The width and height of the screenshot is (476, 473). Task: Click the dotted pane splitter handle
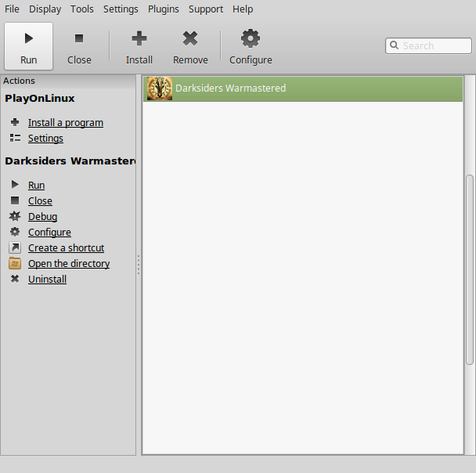pyautogui.click(x=139, y=265)
